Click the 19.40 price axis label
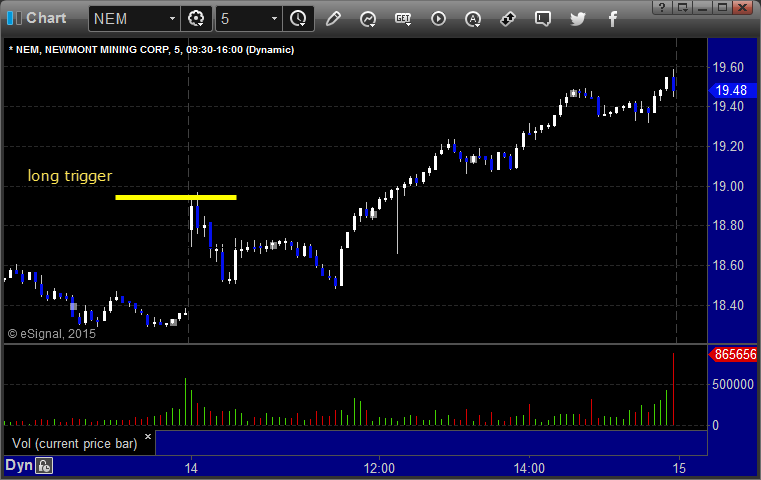The height and width of the screenshot is (480, 761). (728, 106)
